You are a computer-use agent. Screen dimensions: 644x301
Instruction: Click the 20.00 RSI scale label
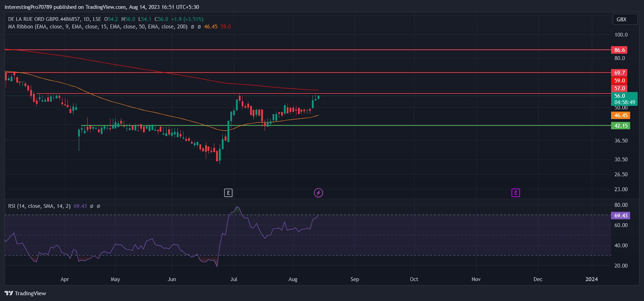pyautogui.click(x=621, y=266)
